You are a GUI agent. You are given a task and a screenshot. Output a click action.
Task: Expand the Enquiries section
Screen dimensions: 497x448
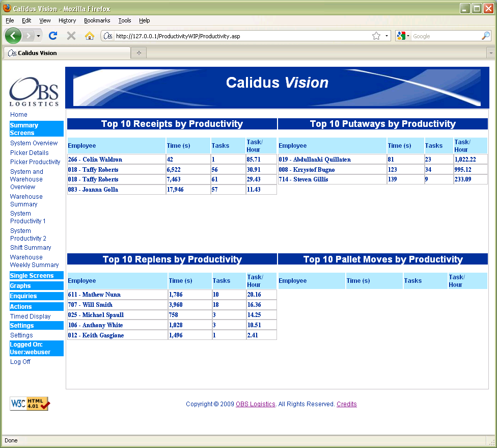[37, 296]
